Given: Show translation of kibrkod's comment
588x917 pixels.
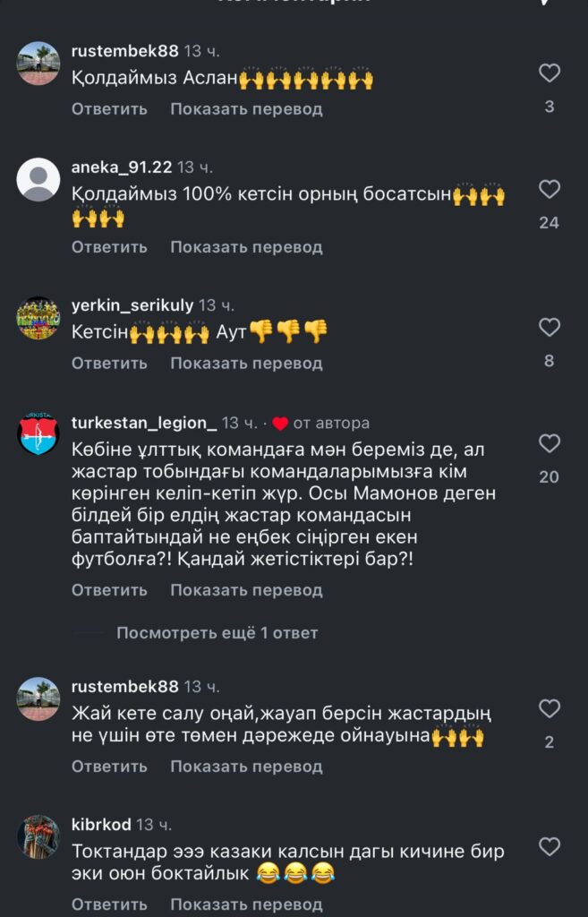Looking at the screenshot, I should point(246,904).
